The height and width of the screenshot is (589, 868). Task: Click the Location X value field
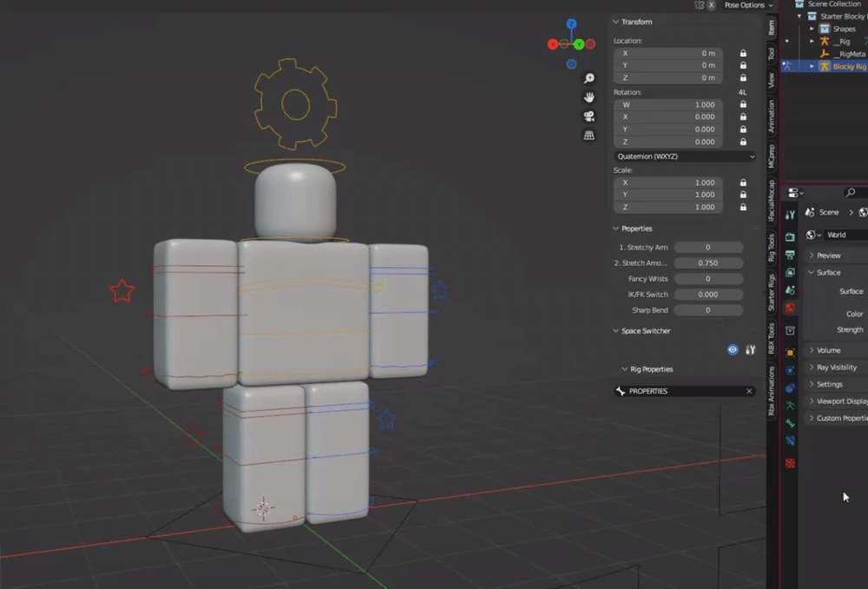tap(667, 53)
